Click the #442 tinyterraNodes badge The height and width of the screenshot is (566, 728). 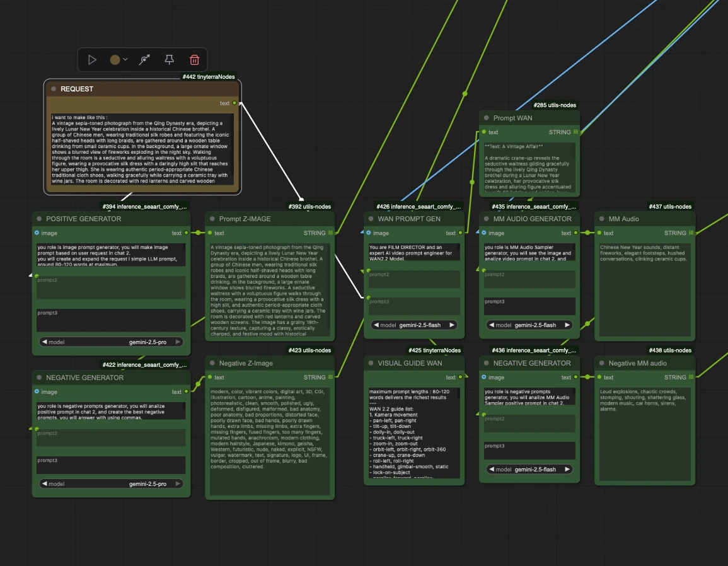209,77
